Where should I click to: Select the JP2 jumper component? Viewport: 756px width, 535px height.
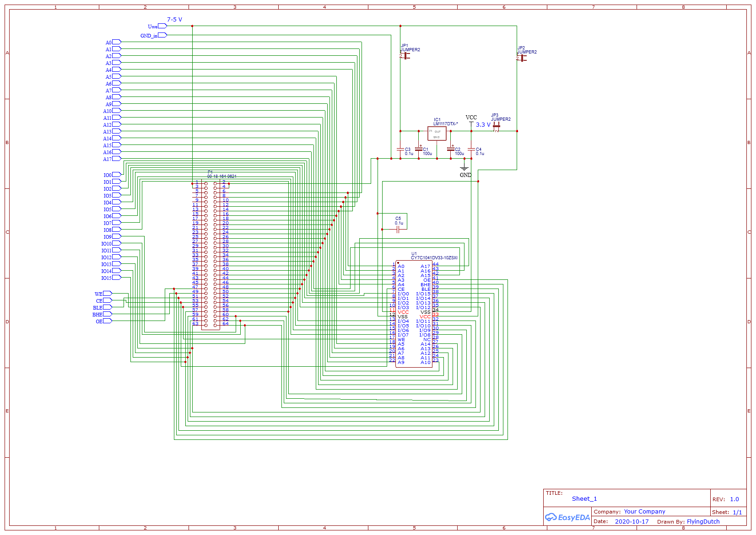522,58
